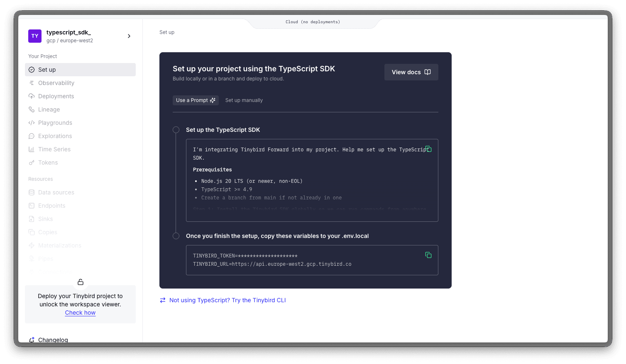Open Time Series using the chart icon
The image size is (626, 364).
tap(32, 149)
